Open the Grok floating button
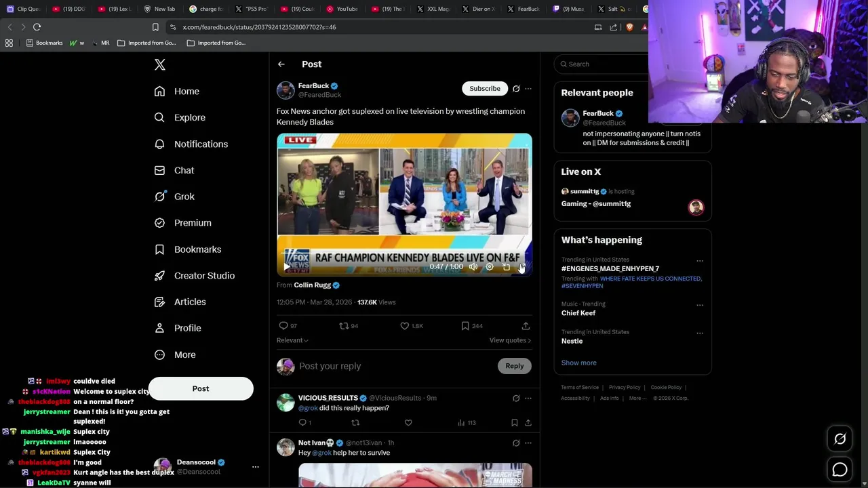The height and width of the screenshot is (488, 868). pyautogui.click(x=840, y=439)
